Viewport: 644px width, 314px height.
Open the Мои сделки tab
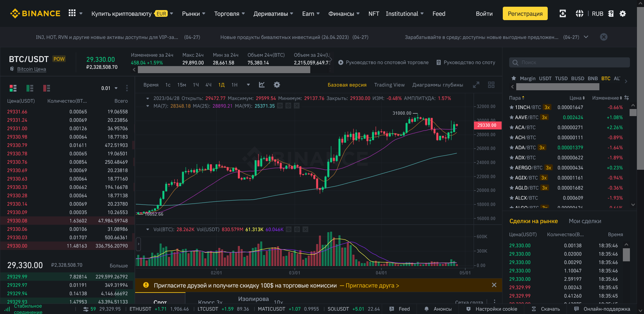click(x=585, y=221)
